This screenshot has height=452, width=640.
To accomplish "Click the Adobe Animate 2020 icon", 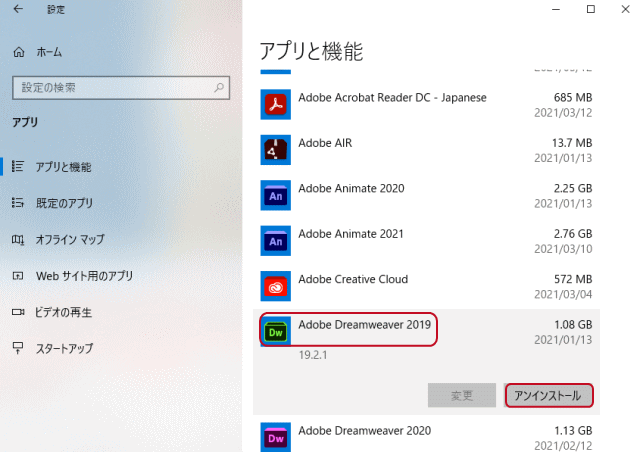I will click(276, 195).
